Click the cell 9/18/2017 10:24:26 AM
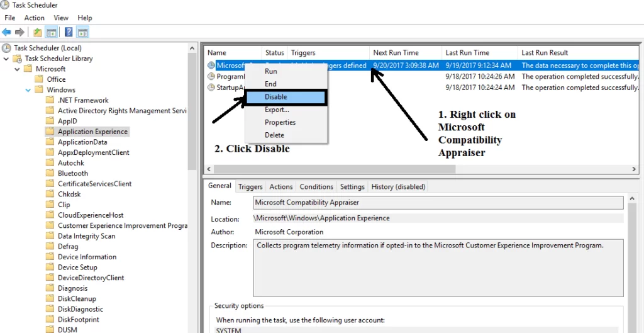This screenshot has height=333, width=644. pos(480,76)
